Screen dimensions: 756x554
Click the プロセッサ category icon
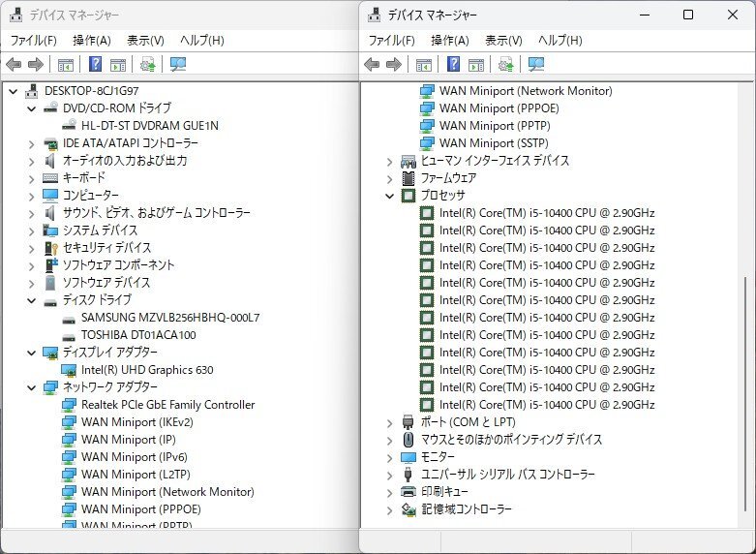click(x=408, y=196)
